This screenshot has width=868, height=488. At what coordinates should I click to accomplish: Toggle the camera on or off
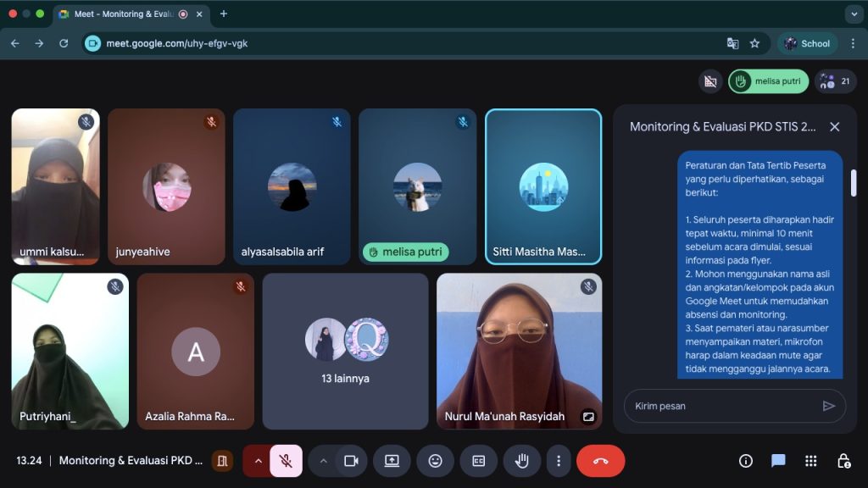[x=350, y=461]
